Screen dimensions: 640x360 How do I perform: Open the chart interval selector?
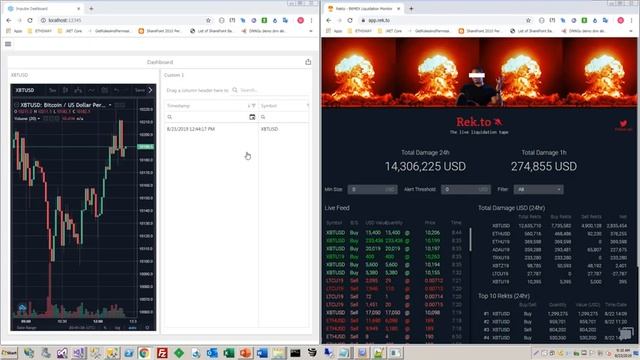(x=52, y=90)
